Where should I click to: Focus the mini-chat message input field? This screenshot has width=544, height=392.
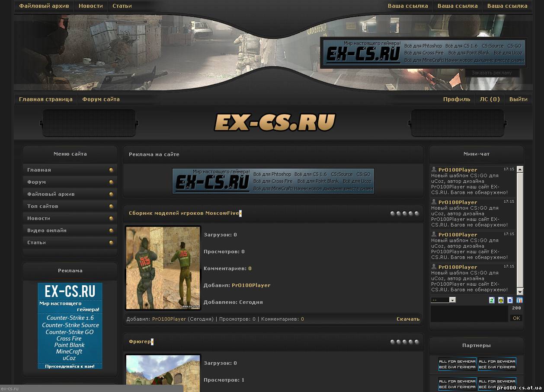tap(469, 314)
